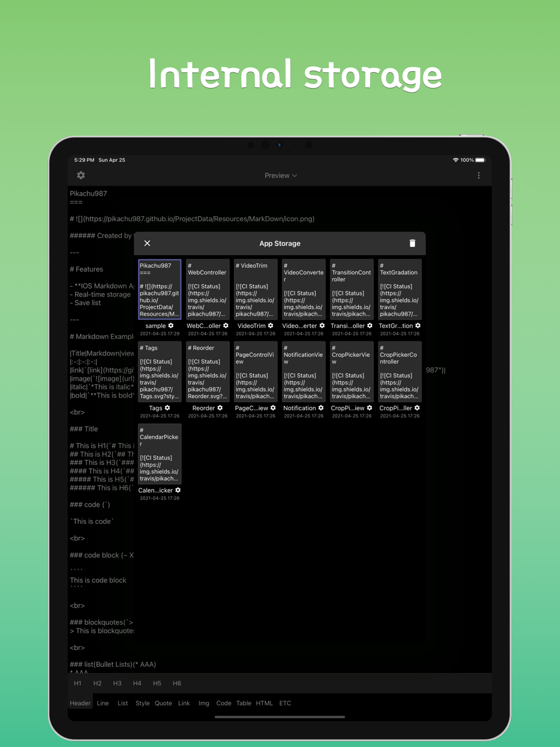This screenshot has width=560, height=747.
Task: Insert an H5 heading
Action: (157, 683)
